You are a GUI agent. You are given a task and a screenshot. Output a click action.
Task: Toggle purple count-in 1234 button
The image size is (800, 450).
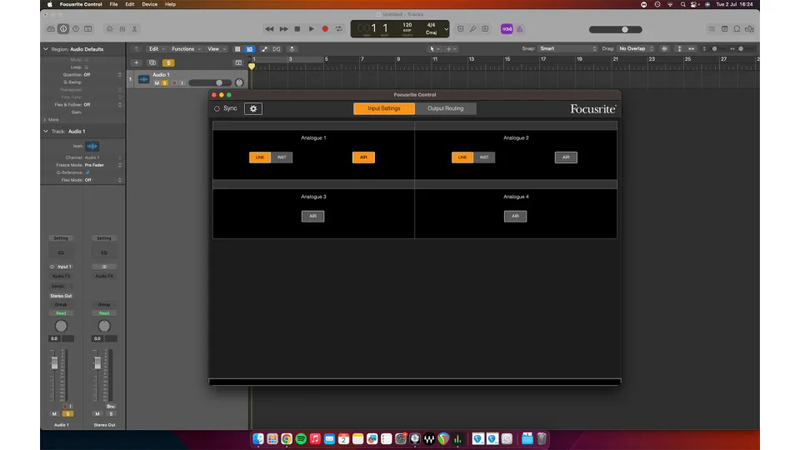[x=507, y=29]
